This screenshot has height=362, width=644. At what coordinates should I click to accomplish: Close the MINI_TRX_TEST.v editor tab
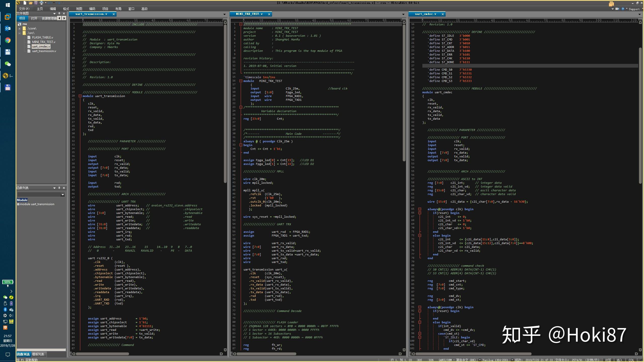pos(269,14)
